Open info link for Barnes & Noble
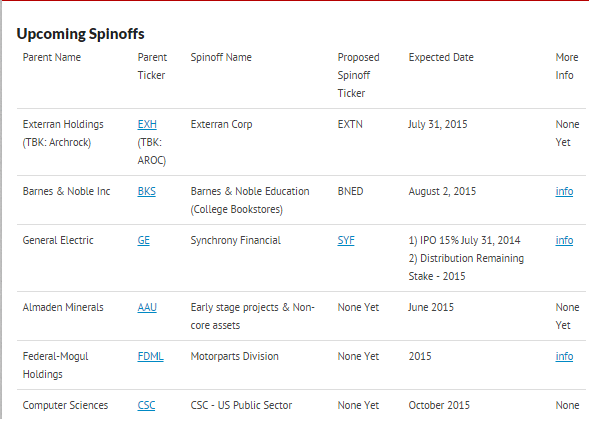 pyautogui.click(x=564, y=191)
